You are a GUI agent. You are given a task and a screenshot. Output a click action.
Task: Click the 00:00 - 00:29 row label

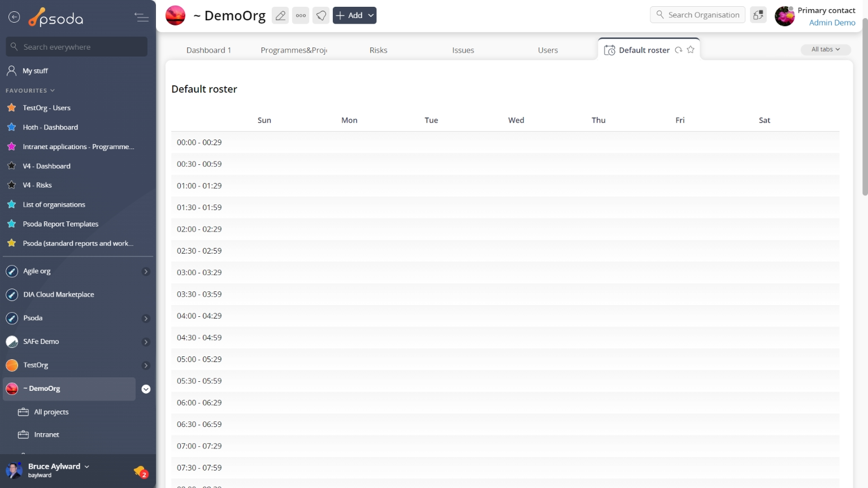(199, 142)
